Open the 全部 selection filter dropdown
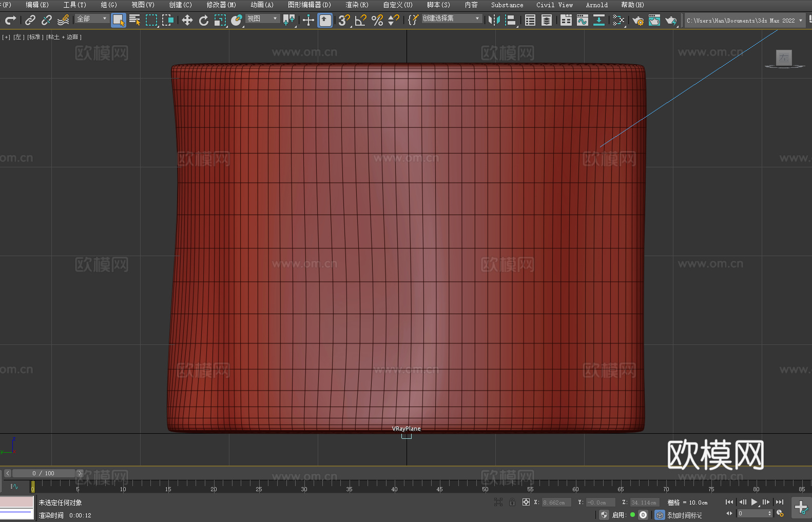This screenshot has width=812, height=522. (92, 18)
